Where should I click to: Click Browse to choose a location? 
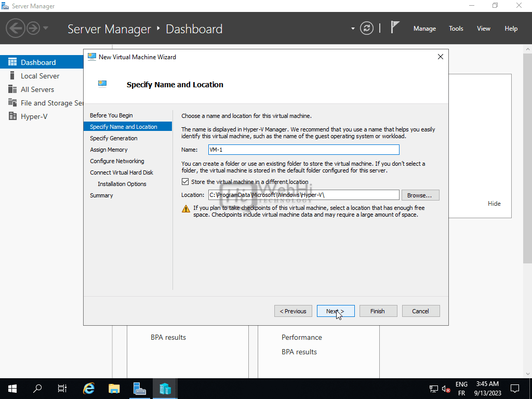point(420,195)
